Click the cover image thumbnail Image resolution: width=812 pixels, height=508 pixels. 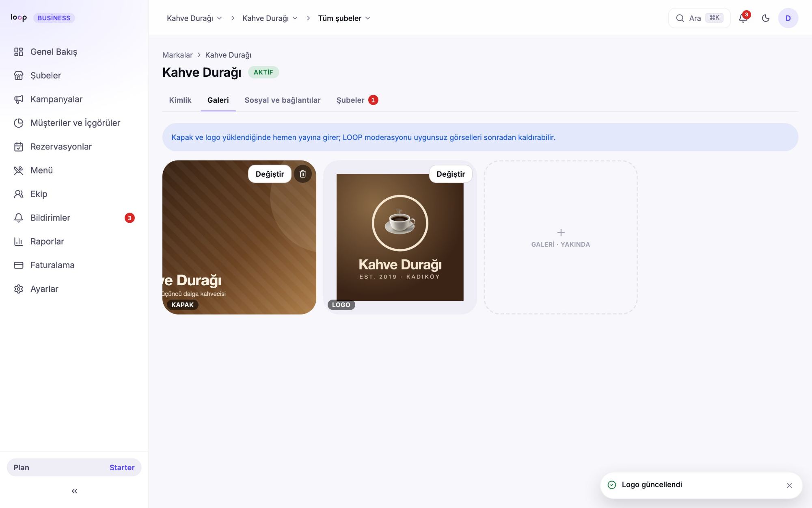239,237
